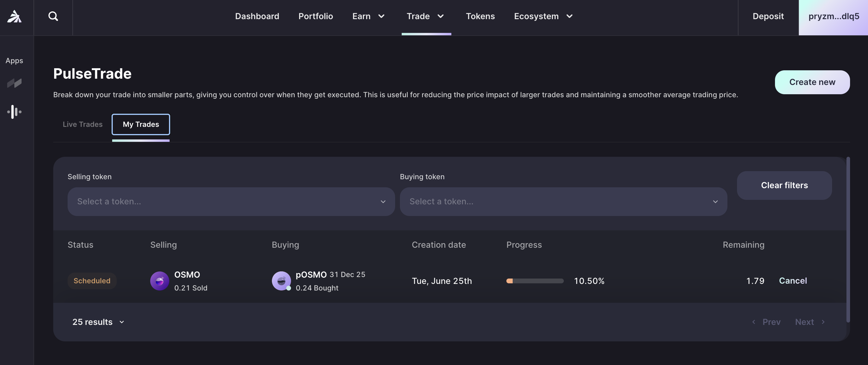Open the Ecosystem menu label
Image resolution: width=868 pixels, height=365 pixels.
536,16
